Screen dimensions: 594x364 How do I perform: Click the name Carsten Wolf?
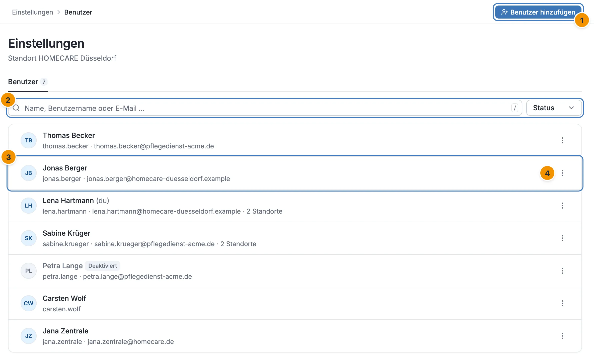pos(64,298)
